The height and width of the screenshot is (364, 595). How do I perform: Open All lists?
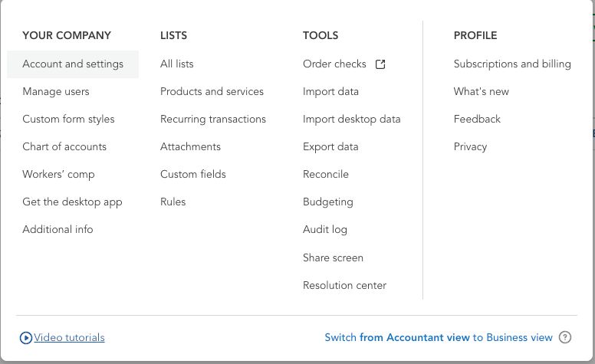click(177, 64)
